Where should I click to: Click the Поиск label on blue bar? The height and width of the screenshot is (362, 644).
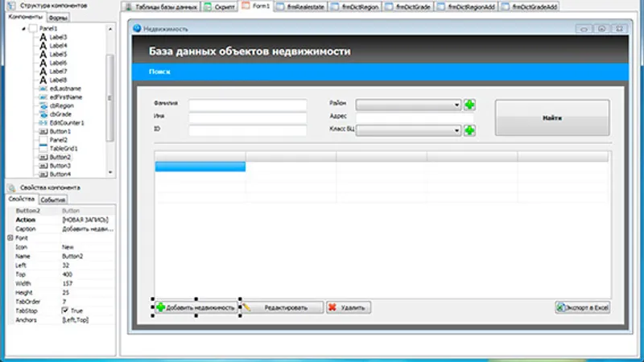(x=159, y=72)
